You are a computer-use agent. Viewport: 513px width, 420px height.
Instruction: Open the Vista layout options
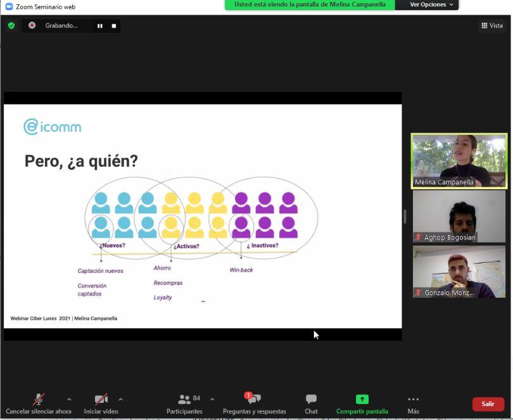click(x=491, y=26)
